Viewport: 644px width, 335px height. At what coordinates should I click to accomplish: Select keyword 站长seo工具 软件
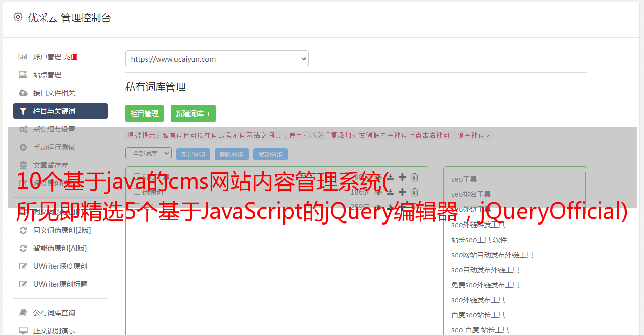point(479,240)
